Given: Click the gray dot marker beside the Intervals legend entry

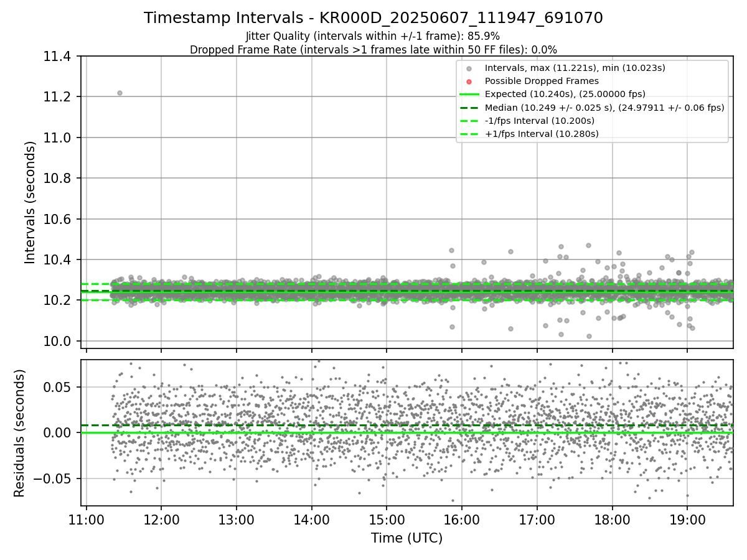Looking at the screenshot, I should (x=469, y=68).
